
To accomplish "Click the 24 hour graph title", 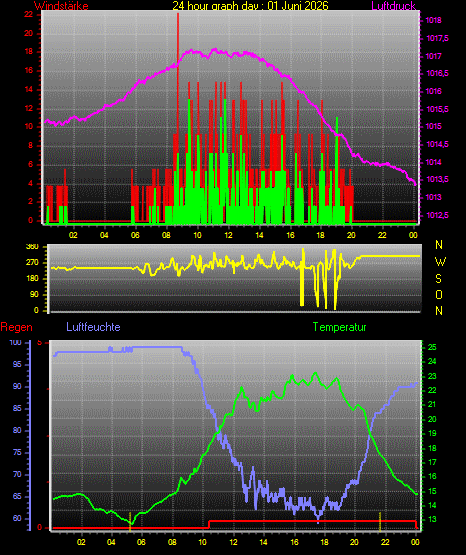I will point(251,6).
